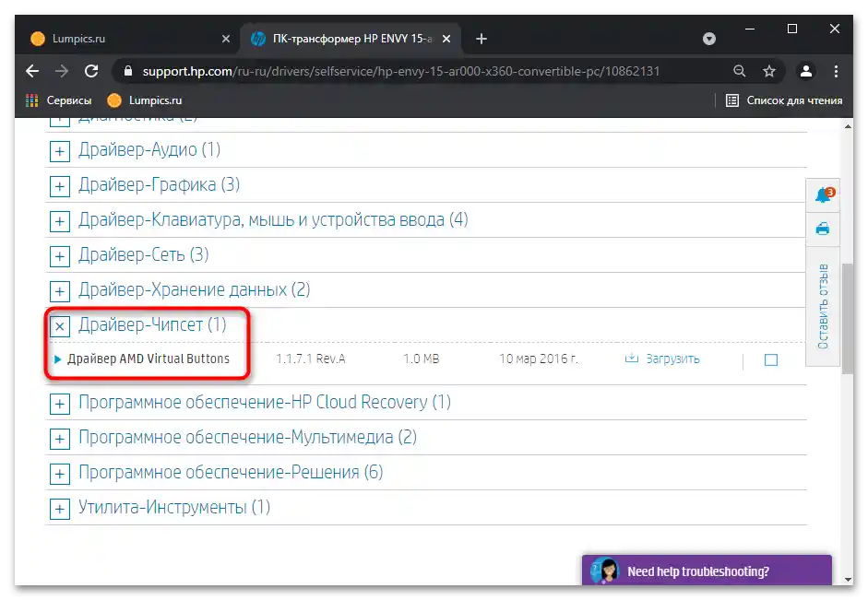Select the ПК-трансформер HP ENVY tab
868x600 pixels.
coord(351,39)
